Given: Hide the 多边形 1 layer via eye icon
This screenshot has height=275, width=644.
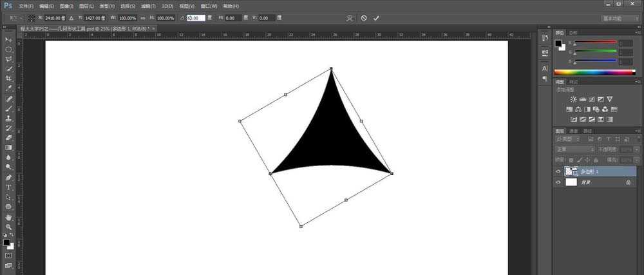Looking at the screenshot, I should click(558, 171).
